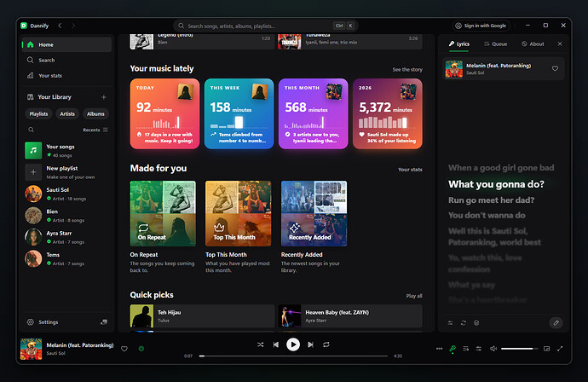Image resolution: width=588 pixels, height=382 pixels.
Task: Click lyrics panel layers icon
Action: [x=476, y=322]
